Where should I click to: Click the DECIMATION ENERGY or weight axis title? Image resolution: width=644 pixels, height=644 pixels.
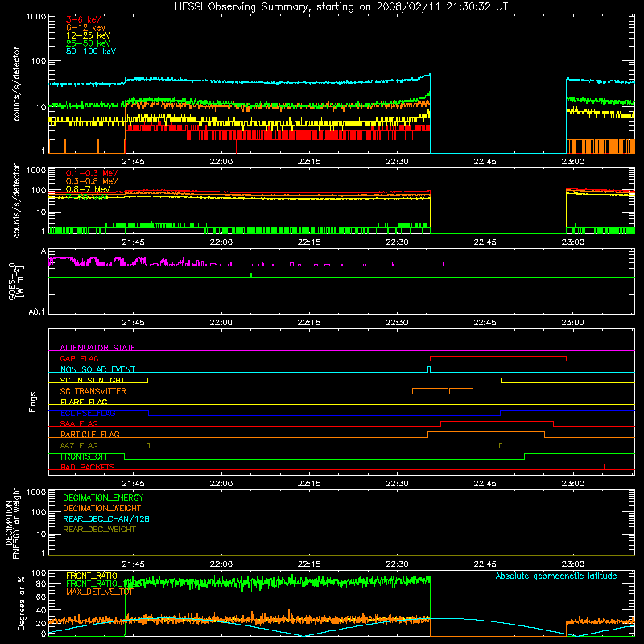coord(12,522)
